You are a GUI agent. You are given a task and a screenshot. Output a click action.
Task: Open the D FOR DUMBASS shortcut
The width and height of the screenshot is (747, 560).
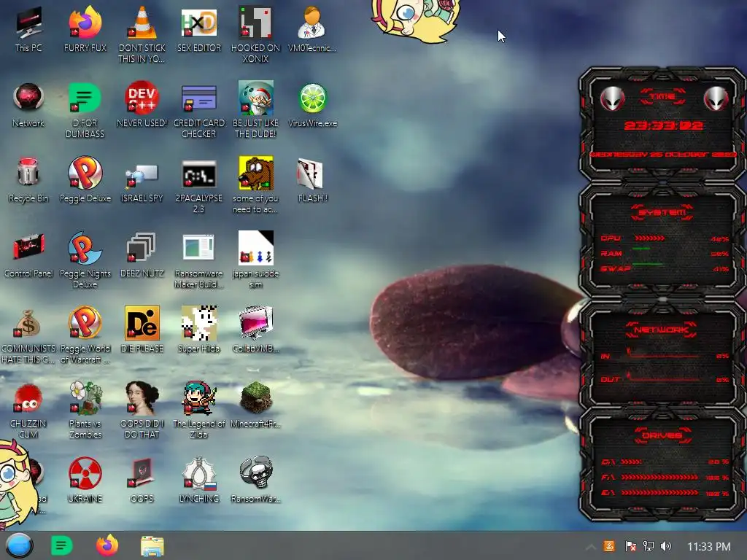coord(85,109)
